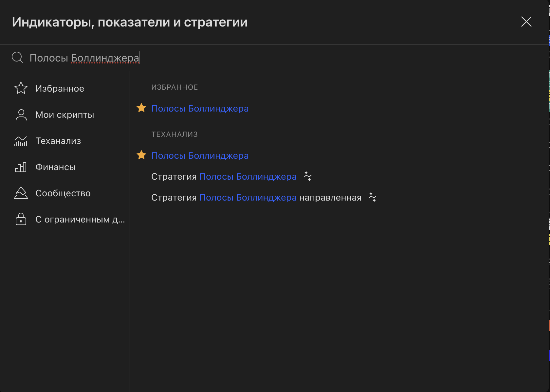The height and width of the screenshot is (392, 550).
Task: Add Стратегия Полосы Боллинджера to chart
Action: click(224, 177)
